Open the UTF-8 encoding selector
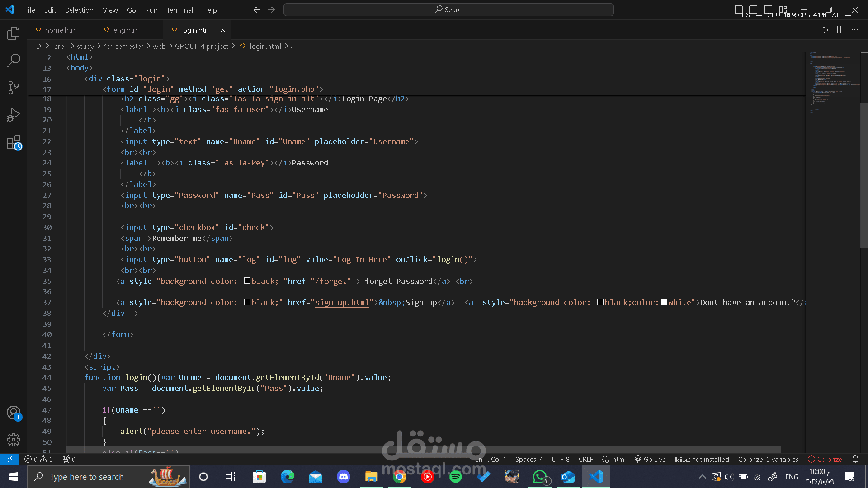 [560, 459]
